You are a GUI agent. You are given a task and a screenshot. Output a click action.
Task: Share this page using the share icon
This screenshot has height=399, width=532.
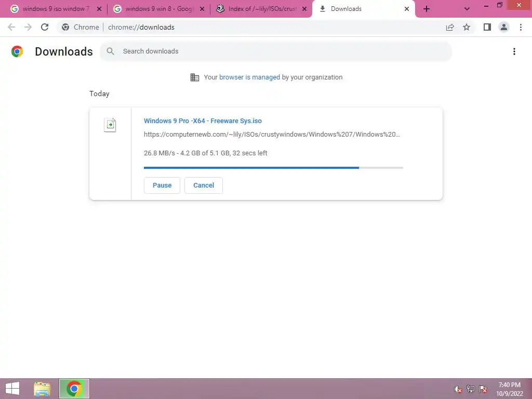(x=450, y=27)
